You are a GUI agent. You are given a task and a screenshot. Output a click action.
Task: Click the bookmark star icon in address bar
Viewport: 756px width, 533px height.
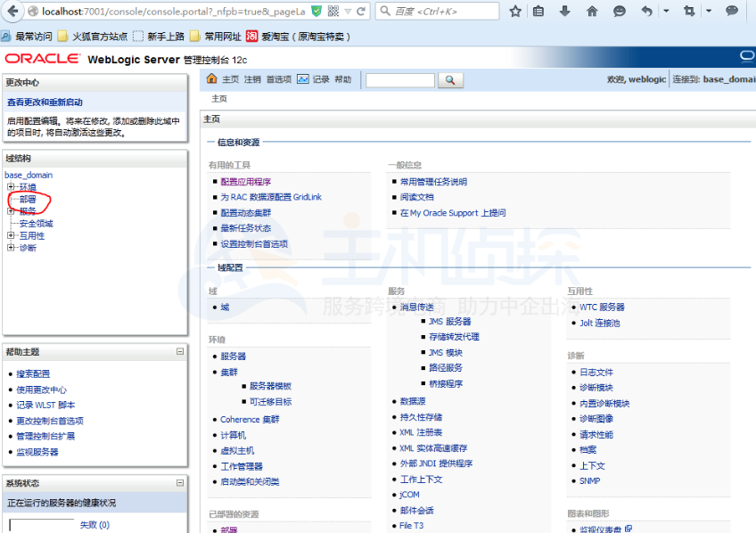point(514,12)
